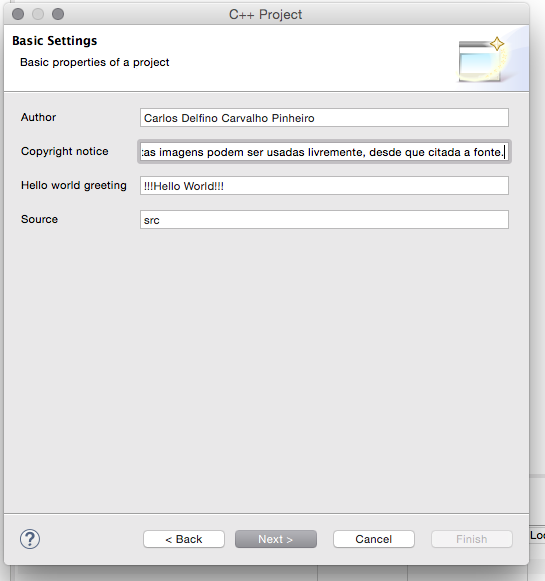This screenshot has width=545, height=581.
Task: Close the C++ Project dialog window
Action: 18,14
